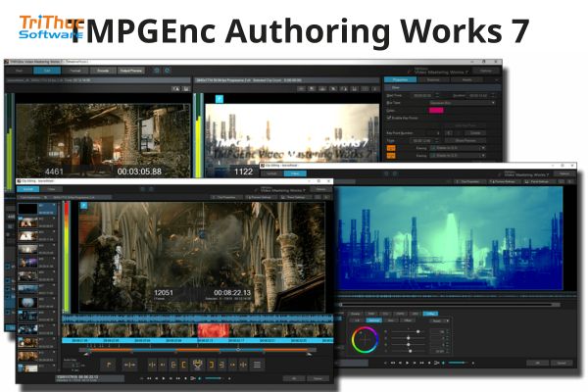Screen dimensions: 588x392
Task: Click Cancel in the blue refinery clip window
Action: (x=562, y=363)
